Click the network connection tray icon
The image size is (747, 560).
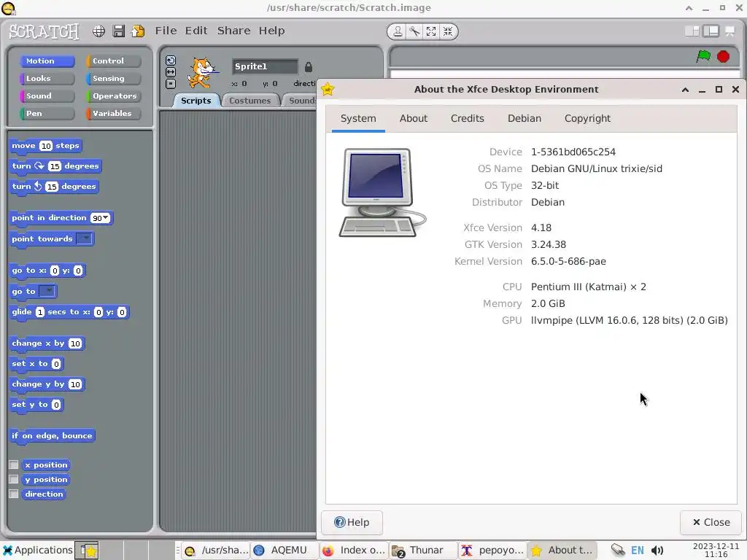click(x=618, y=551)
